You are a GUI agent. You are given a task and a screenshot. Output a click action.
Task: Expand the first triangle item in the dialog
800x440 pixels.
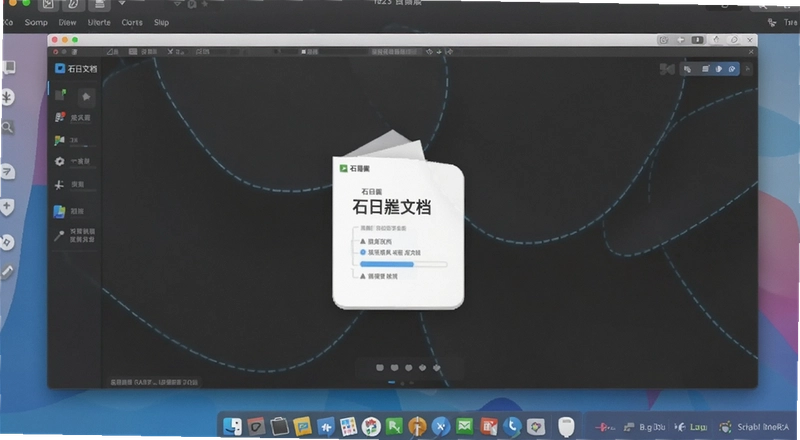(x=363, y=241)
